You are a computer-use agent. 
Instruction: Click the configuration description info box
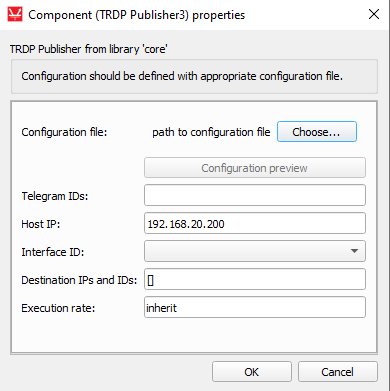click(194, 76)
